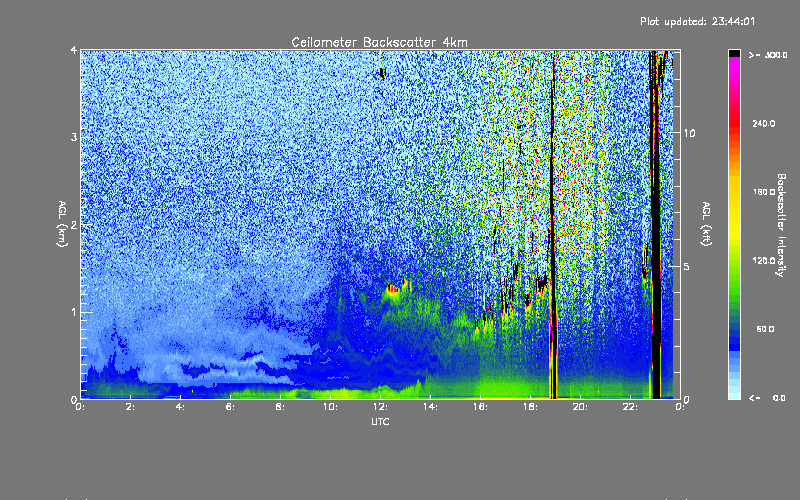
Task: Click the left 'AGL (km)' axis label
Action: tap(62, 224)
